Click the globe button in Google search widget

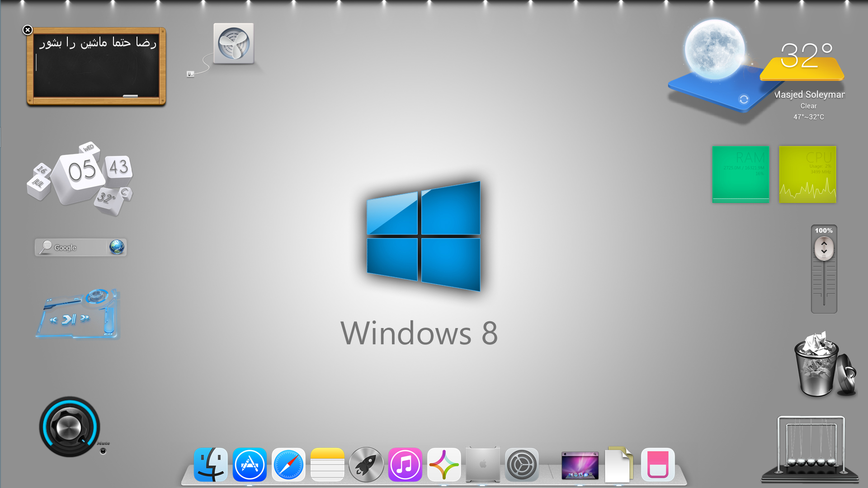[x=117, y=247]
